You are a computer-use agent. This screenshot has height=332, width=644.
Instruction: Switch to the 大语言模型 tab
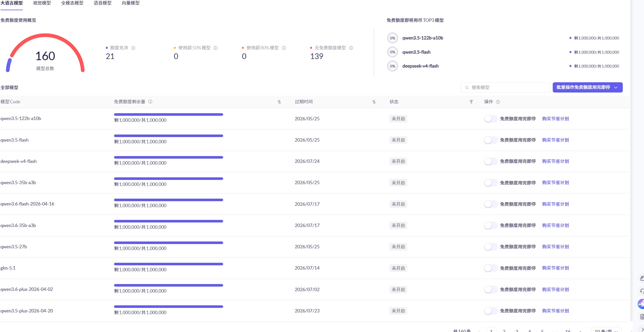(x=12, y=3)
